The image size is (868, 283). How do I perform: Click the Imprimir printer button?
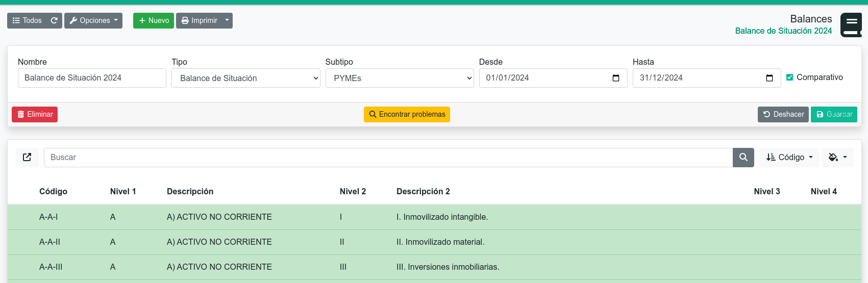[199, 20]
